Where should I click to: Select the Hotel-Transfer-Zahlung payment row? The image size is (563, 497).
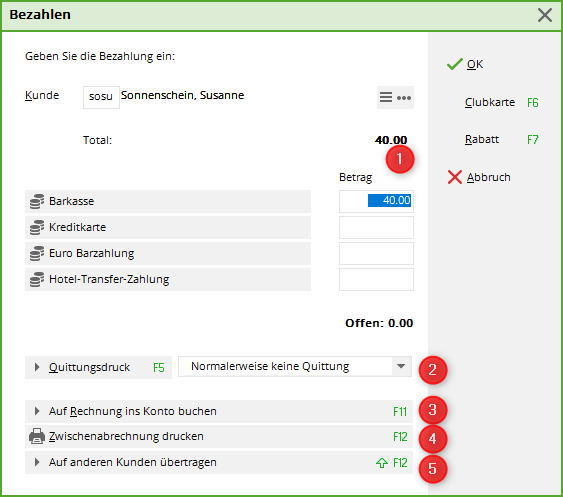click(168, 279)
